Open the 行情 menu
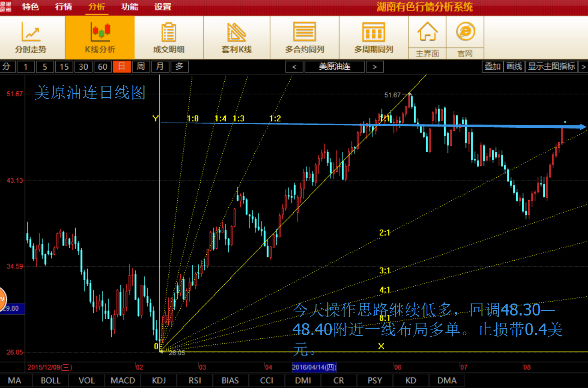588x388 pixels. [x=64, y=7]
